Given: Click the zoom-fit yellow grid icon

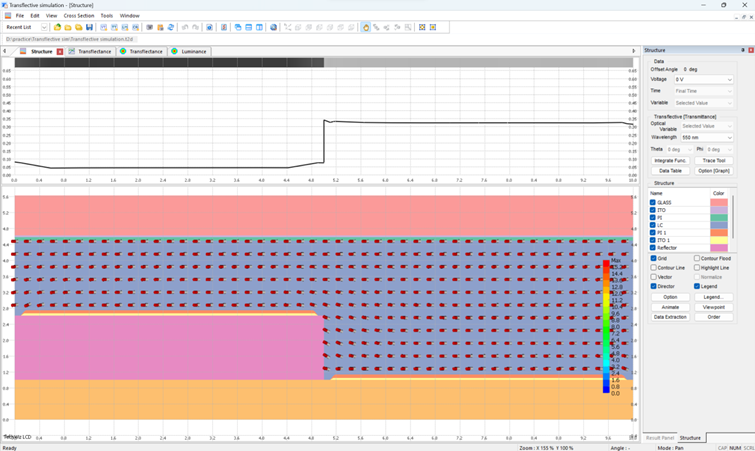Looking at the screenshot, I should coord(422,27).
